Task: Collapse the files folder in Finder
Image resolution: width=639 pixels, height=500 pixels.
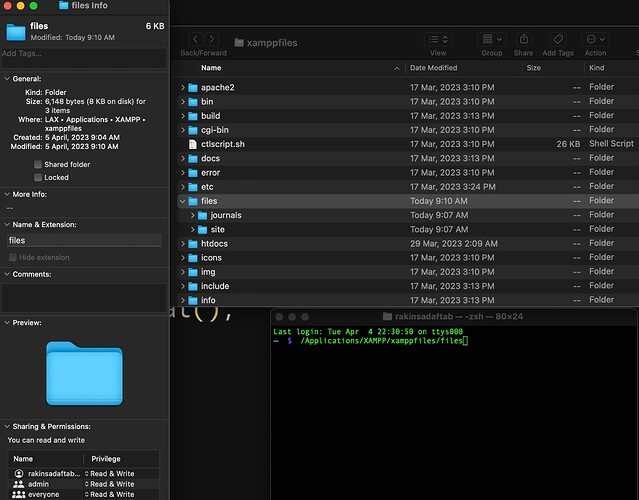Action: click(183, 201)
